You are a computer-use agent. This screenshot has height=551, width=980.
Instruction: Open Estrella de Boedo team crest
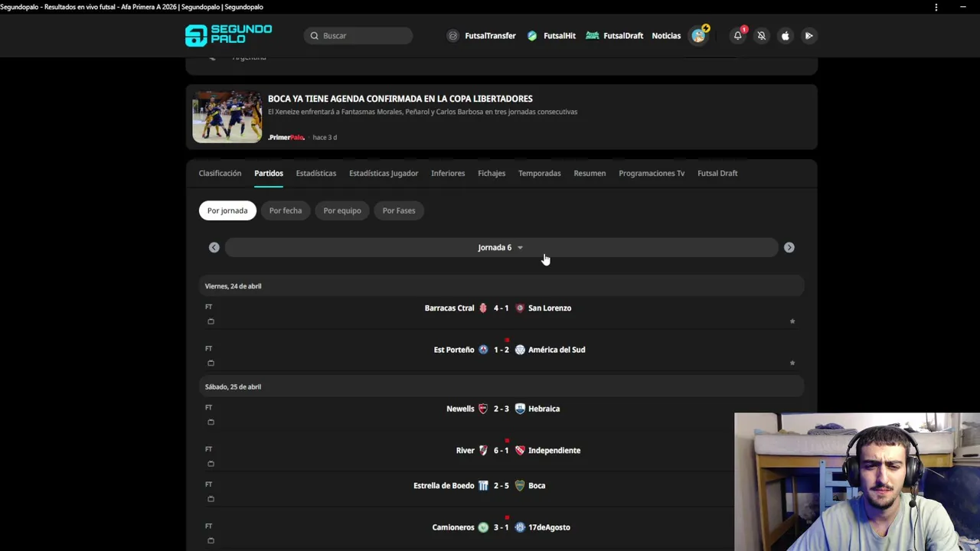[483, 486]
